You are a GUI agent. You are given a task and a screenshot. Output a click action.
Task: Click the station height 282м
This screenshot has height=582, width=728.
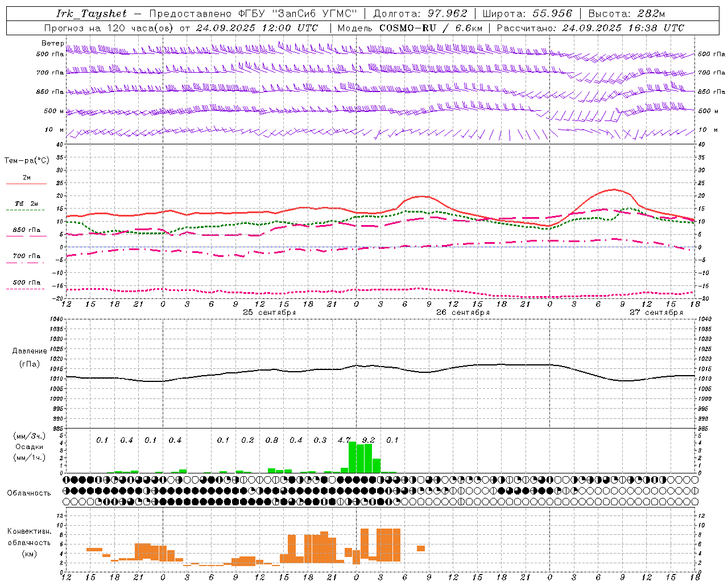pos(651,14)
